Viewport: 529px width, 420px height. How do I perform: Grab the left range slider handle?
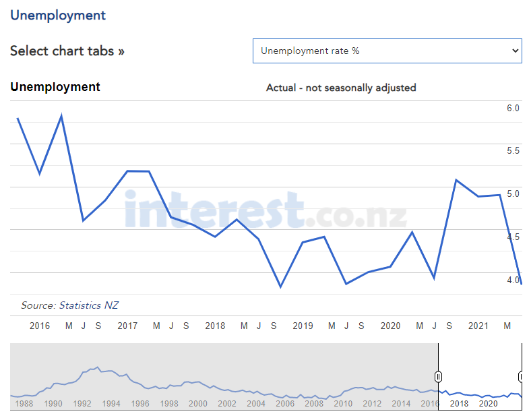coord(438,376)
